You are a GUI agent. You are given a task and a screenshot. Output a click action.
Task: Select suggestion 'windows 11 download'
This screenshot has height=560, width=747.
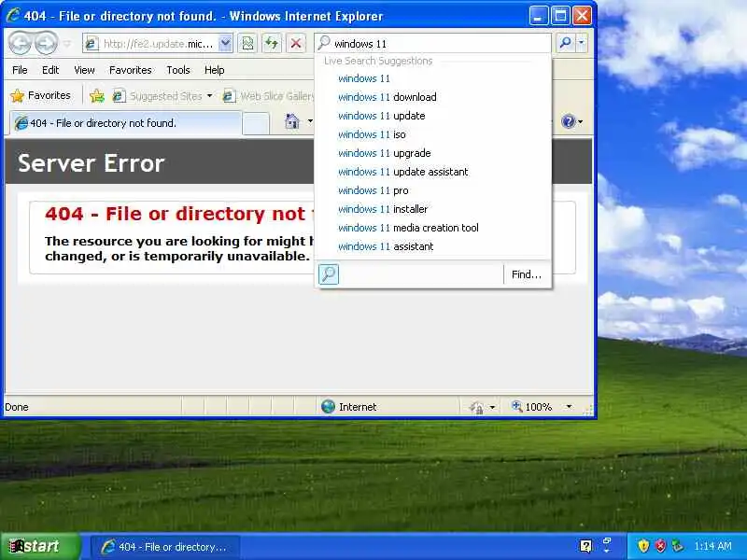point(432,97)
